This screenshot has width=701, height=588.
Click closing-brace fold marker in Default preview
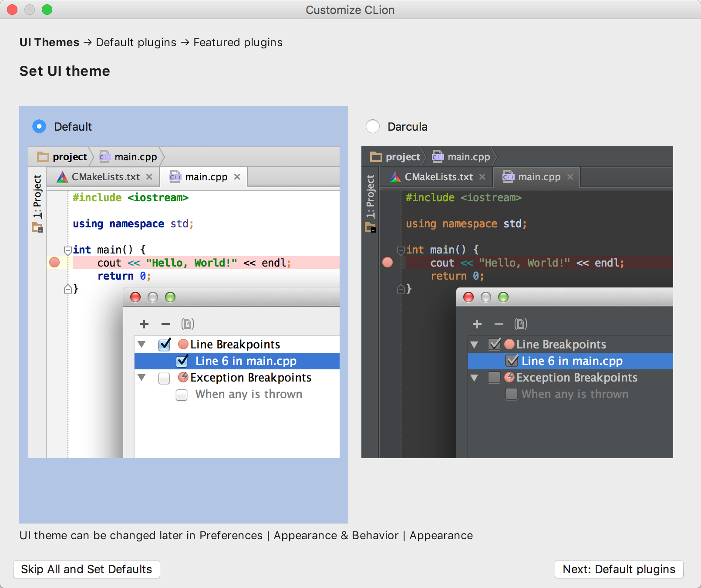[67, 288]
